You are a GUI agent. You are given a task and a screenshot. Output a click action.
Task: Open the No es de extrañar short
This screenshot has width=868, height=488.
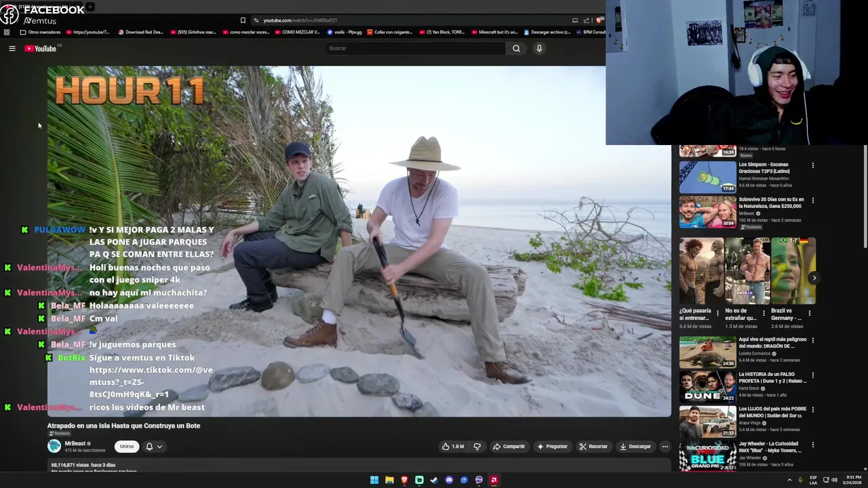coord(747,270)
